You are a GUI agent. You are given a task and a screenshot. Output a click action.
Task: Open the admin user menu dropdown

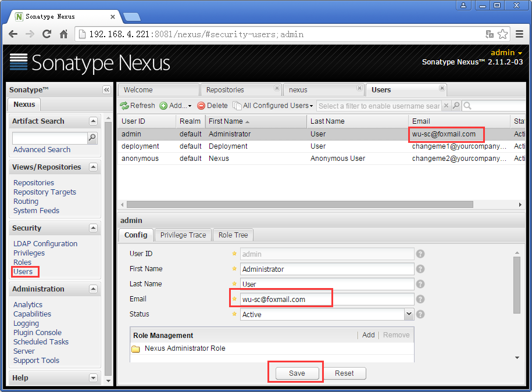pos(506,52)
